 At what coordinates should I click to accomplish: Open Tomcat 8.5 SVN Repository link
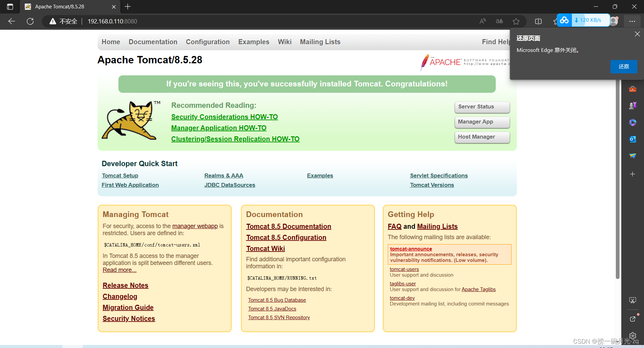[279, 318]
